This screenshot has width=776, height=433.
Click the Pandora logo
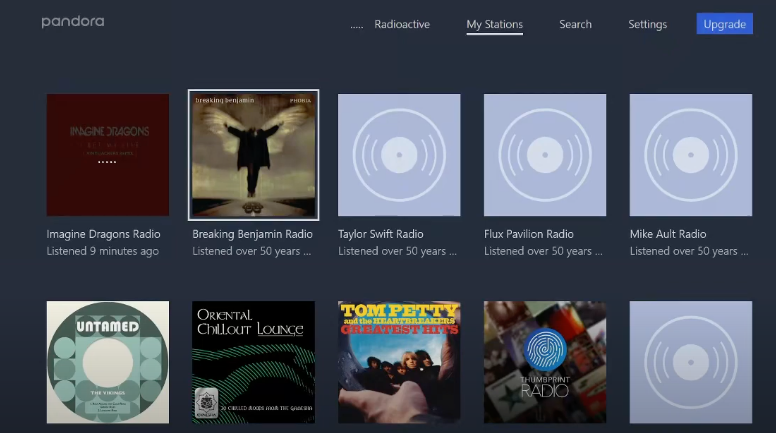point(72,22)
